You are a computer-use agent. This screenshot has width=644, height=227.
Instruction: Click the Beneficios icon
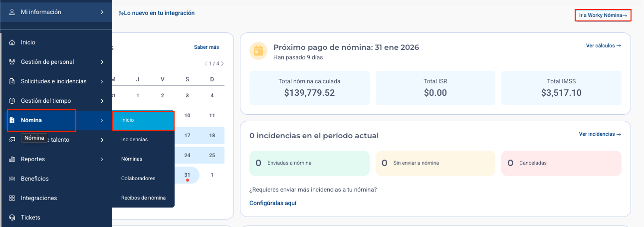tap(12, 179)
